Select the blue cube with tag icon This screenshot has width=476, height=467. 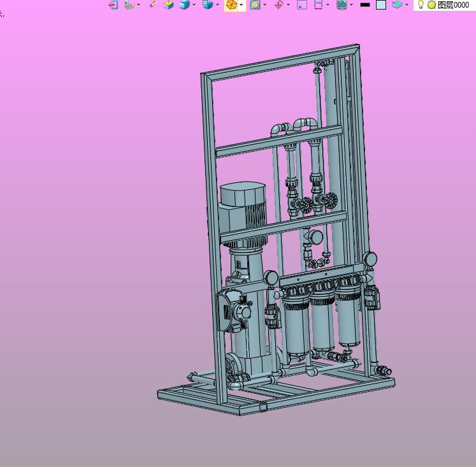coord(208,4)
